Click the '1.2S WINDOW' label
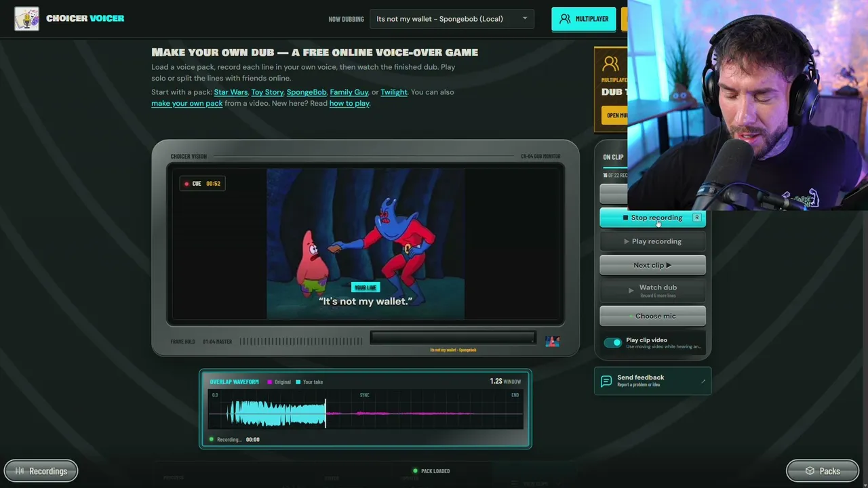 [x=505, y=382]
